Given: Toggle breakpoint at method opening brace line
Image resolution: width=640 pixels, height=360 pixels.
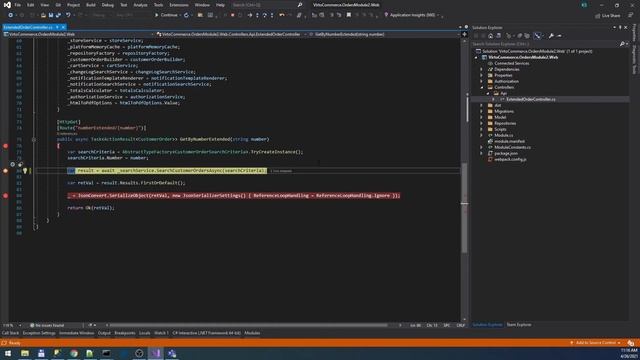Looking at the screenshot, I should click(5, 146).
